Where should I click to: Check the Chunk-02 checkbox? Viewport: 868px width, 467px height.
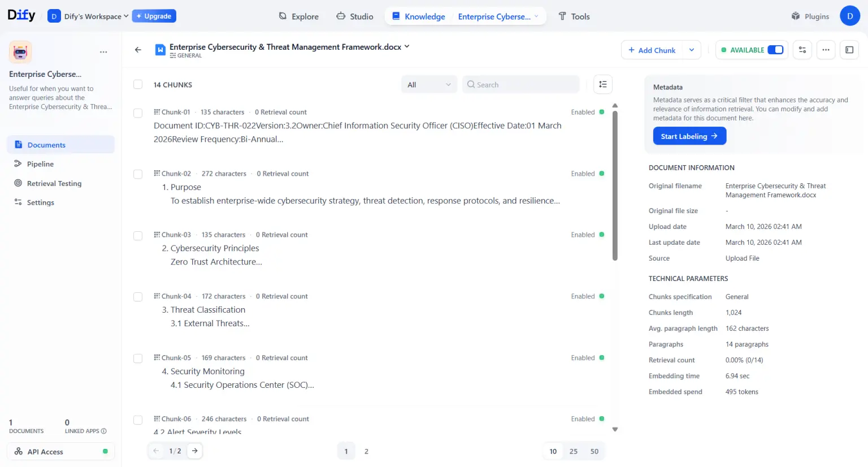pyautogui.click(x=138, y=174)
